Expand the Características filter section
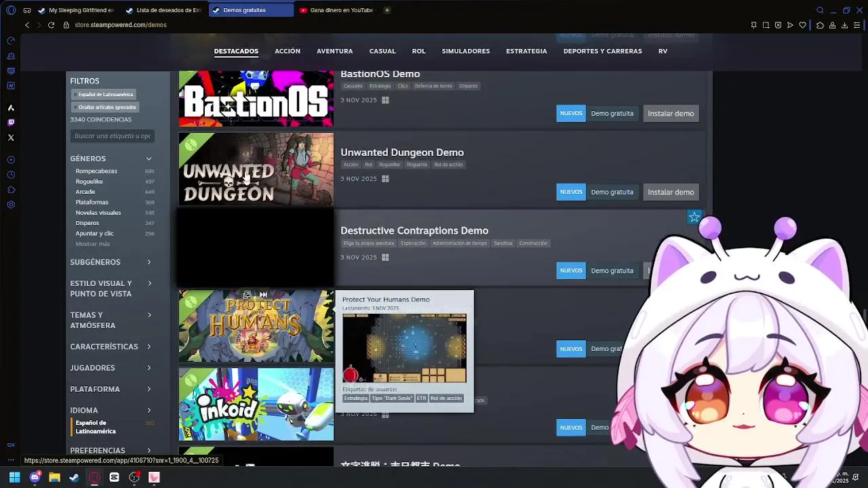The height and width of the screenshot is (488, 868). point(149,346)
